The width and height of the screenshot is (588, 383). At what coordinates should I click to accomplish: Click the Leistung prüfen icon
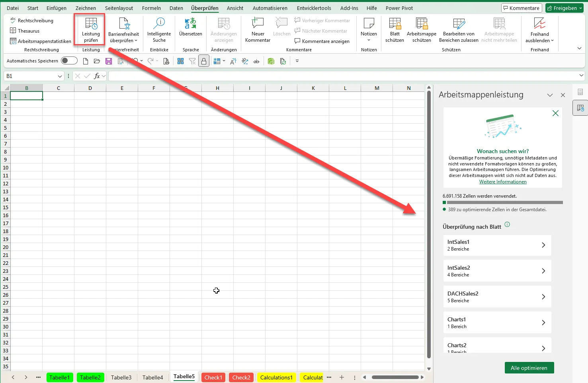coord(91,25)
